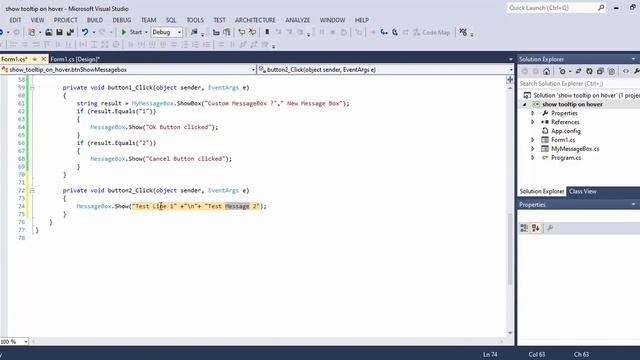Open the TEAM menu
This screenshot has width=640, height=360.
(149, 20)
